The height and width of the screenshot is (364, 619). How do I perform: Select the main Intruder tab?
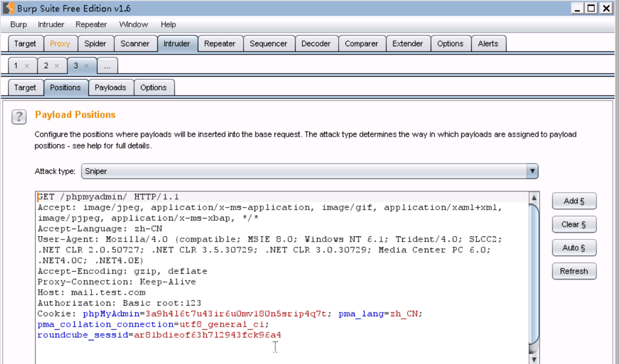coord(177,44)
